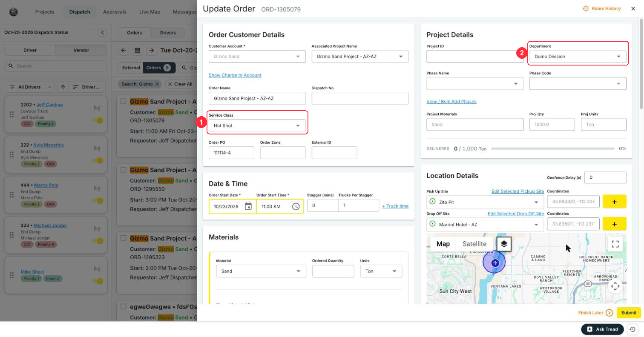Check the box for order ORD-1305079
Viewport: 644px width, 337px height.
123,101
